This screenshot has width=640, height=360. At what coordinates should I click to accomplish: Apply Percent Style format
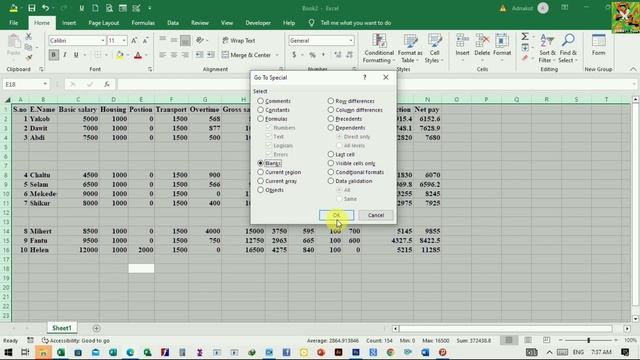pos(312,55)
